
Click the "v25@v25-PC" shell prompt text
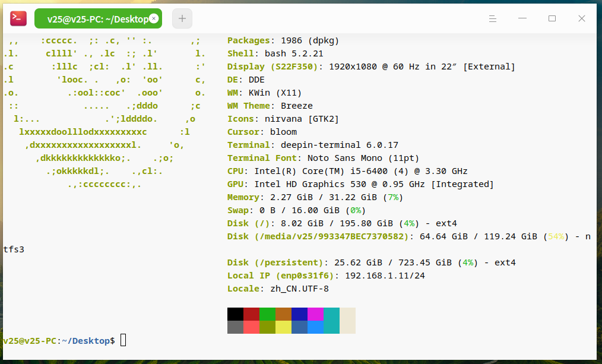click(x=30, y=341)
